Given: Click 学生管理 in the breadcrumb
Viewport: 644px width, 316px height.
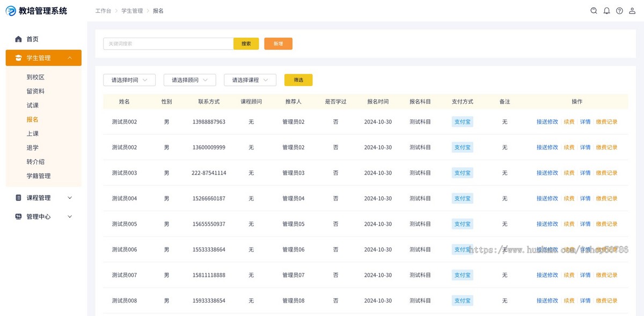Looking at the screenshot, I should coord(132,11).
